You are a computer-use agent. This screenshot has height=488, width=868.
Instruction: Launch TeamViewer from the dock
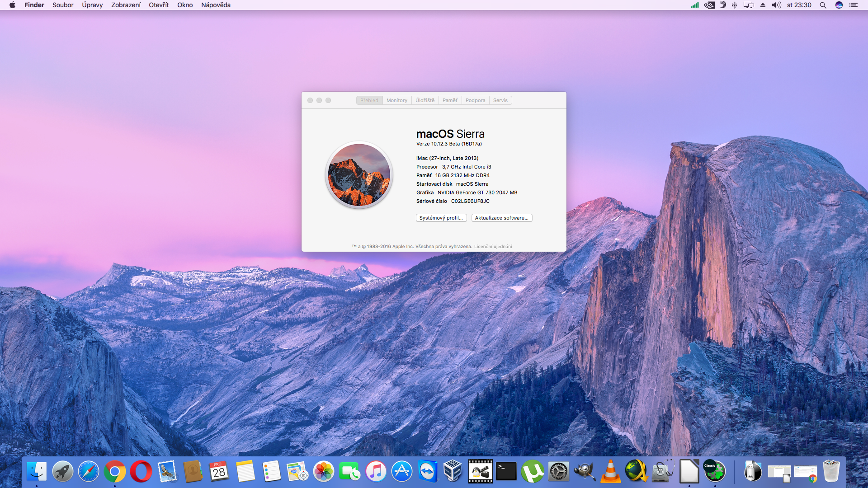point(428,472)
